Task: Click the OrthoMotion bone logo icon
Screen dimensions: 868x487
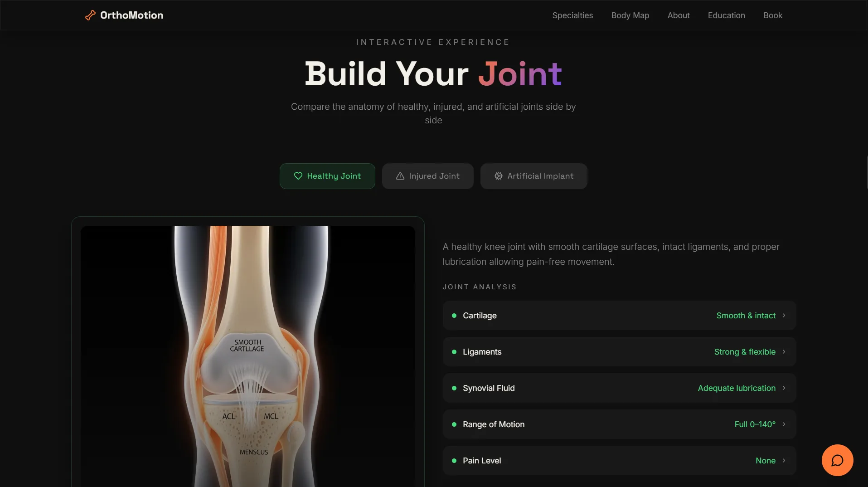Action: [90, 15]
